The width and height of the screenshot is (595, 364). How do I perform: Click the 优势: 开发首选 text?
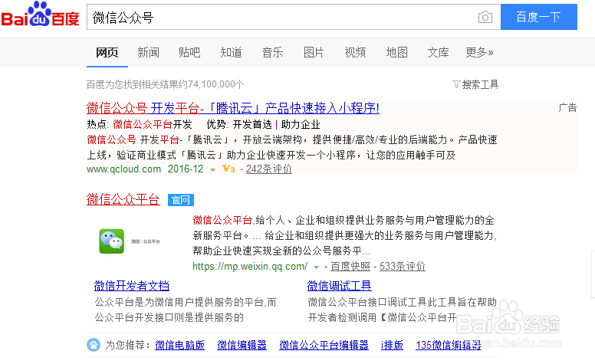click(239, 124)
